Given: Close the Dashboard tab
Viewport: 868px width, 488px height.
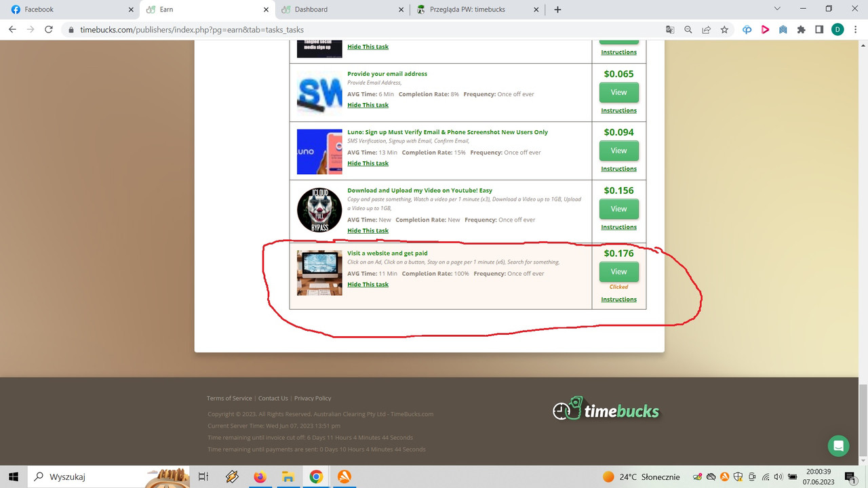Looking at the screenshot, I should [401, 9].
